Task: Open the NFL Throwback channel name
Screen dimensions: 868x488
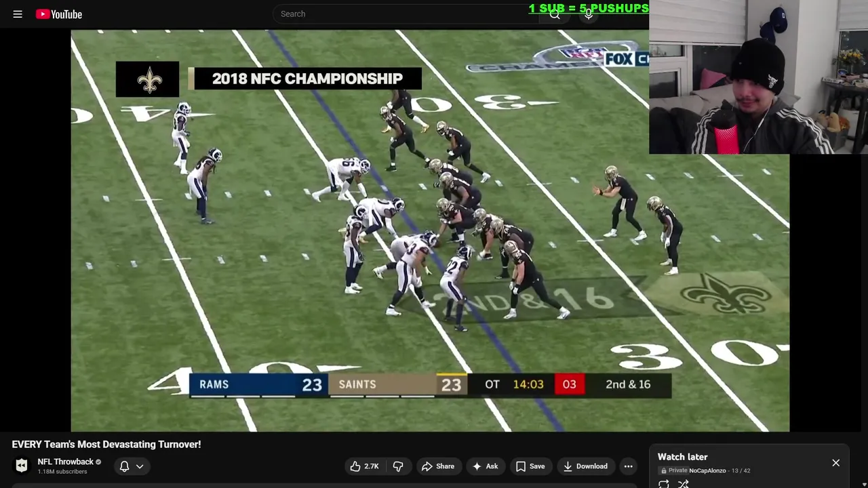Action: (x=66, y=462)
